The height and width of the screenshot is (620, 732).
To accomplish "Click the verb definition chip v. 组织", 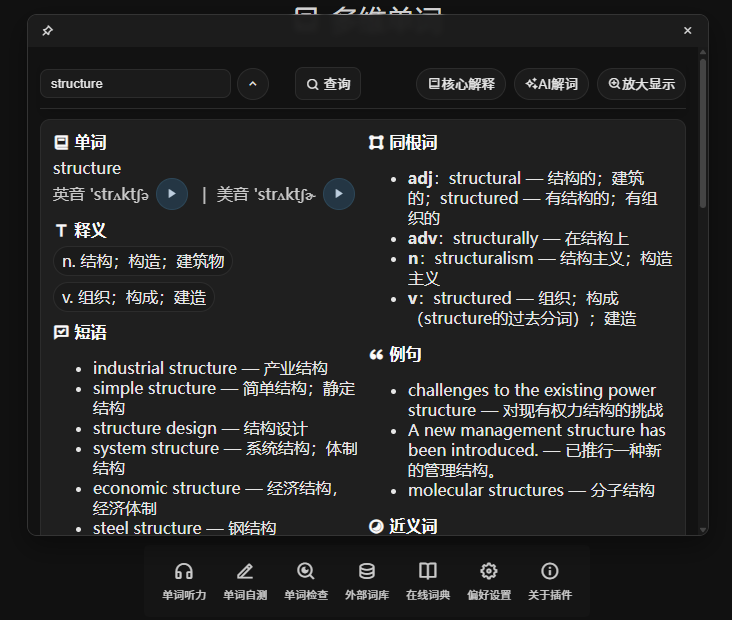I will [x=134, y=297].
